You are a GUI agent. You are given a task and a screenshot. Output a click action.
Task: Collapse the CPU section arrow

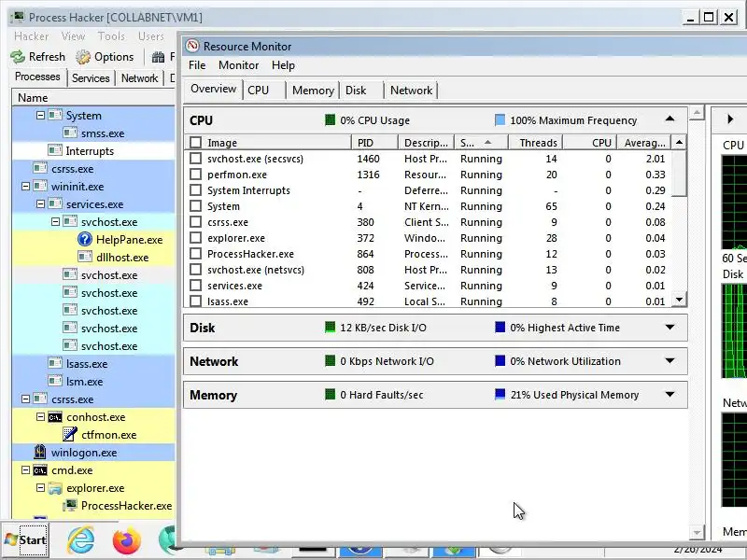coord(669,119)
